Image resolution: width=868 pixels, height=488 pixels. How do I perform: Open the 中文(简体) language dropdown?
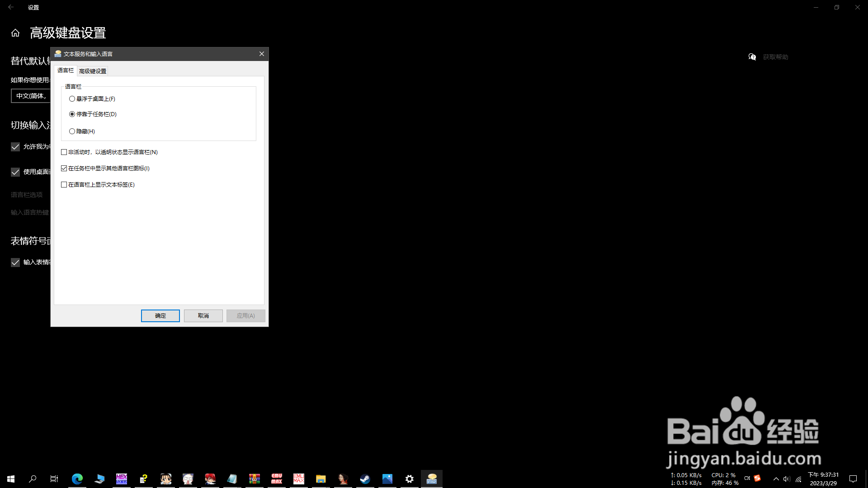tap(30, 96)
